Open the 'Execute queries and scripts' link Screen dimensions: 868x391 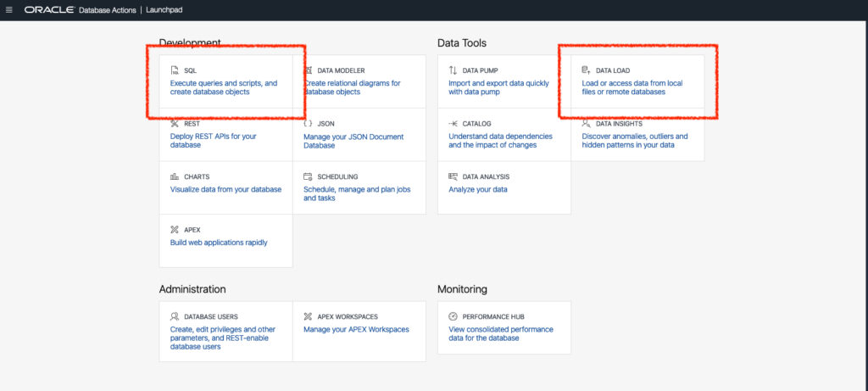(224, 87)
